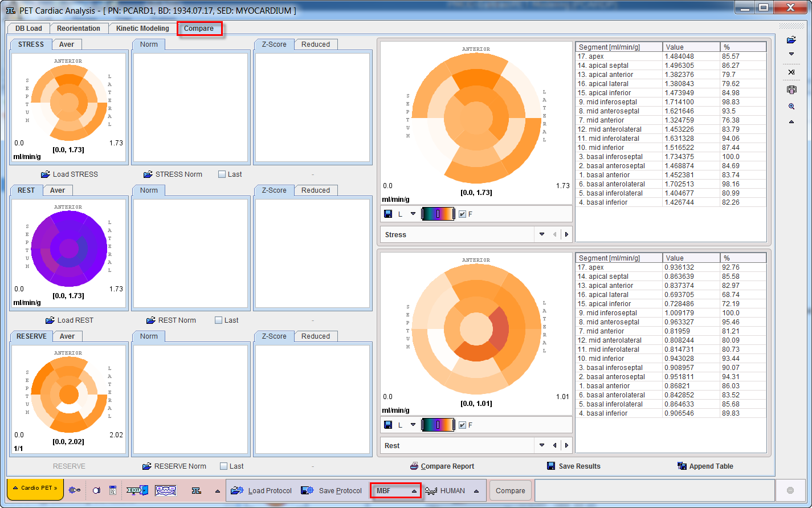Click the REST Norm folder icon
This screenshot has height=508, width=812.
151,320
